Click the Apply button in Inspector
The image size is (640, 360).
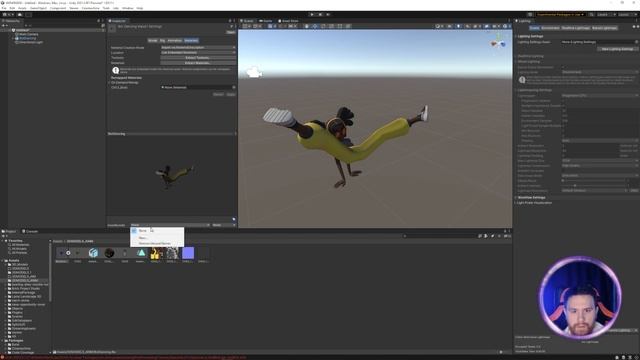point(231,94)
